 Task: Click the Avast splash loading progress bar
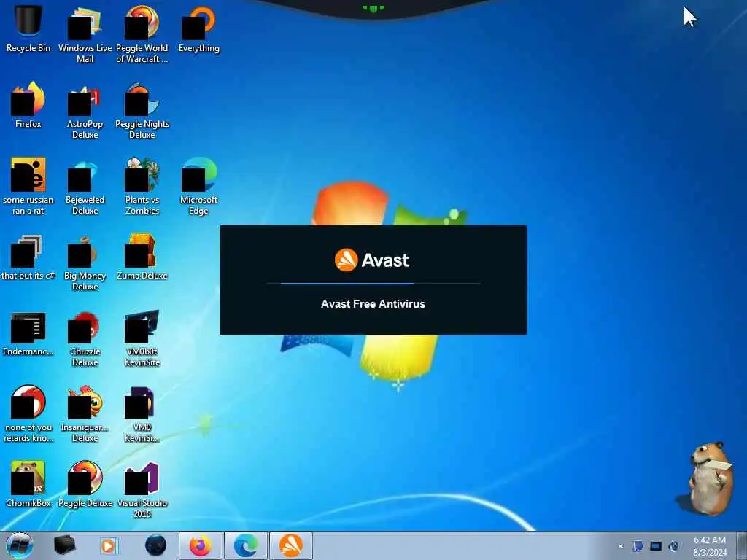373,284
